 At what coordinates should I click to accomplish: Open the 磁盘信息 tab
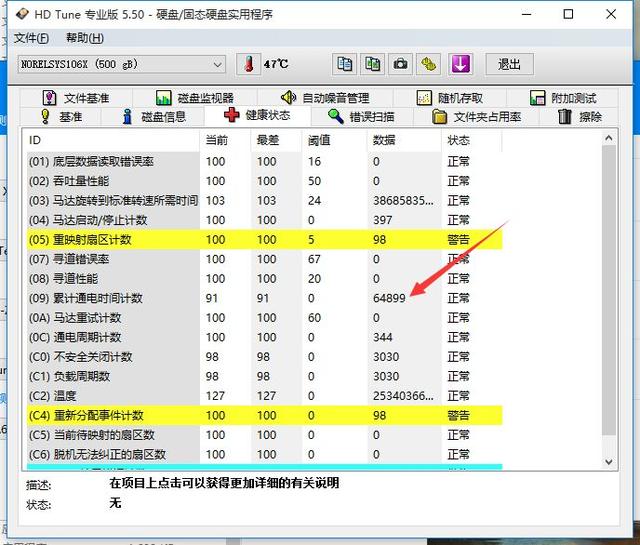(154, 117)
